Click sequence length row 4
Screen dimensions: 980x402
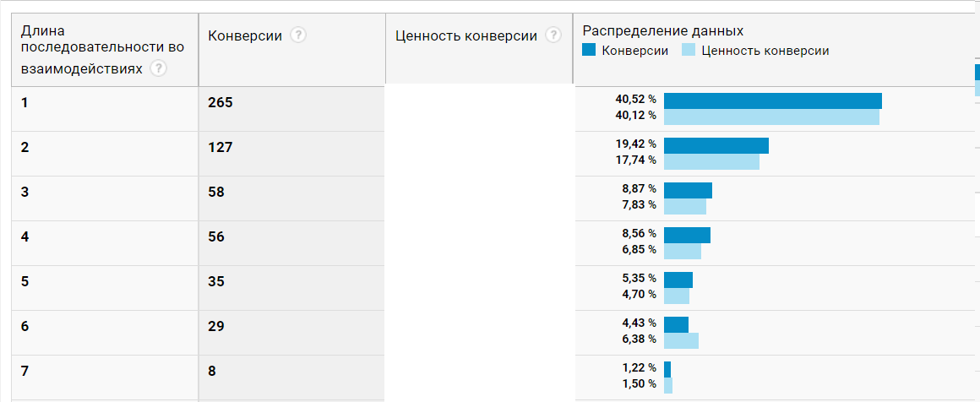click(x=24, y=236)
